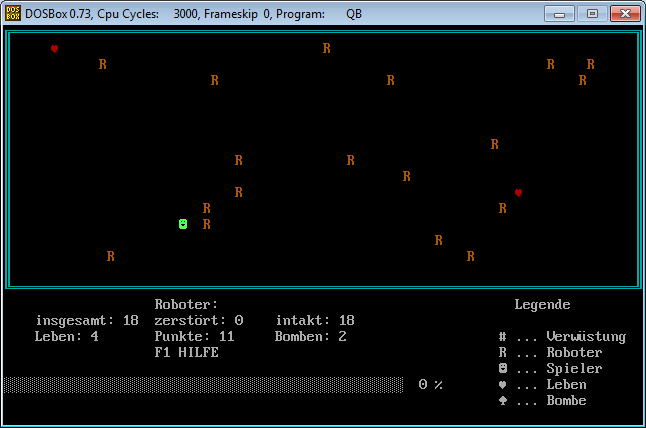The width and height of the screenshot is (646, 428).
Task: Maximize the DOSBox window
Action: click(592, 14)
